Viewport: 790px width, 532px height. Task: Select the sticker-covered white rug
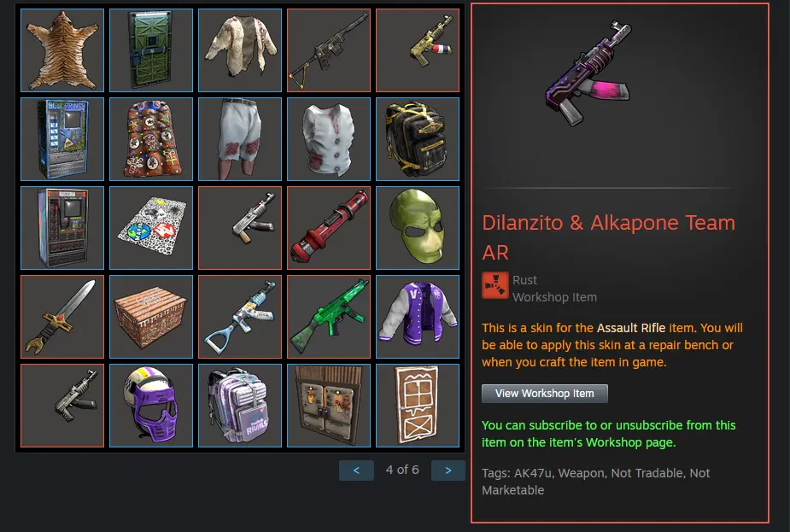pyautogui.click(x=151, y=228)
